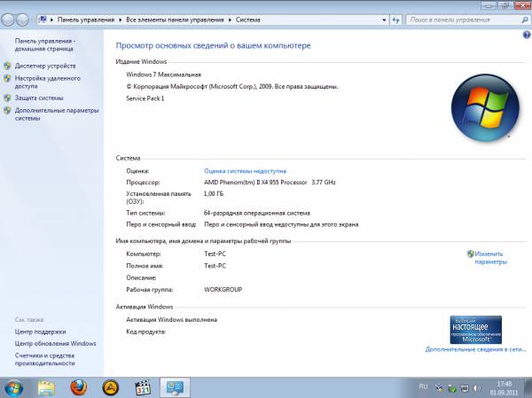
Task: Click the address bar refresh button
Action: click(x=395, y=20)
